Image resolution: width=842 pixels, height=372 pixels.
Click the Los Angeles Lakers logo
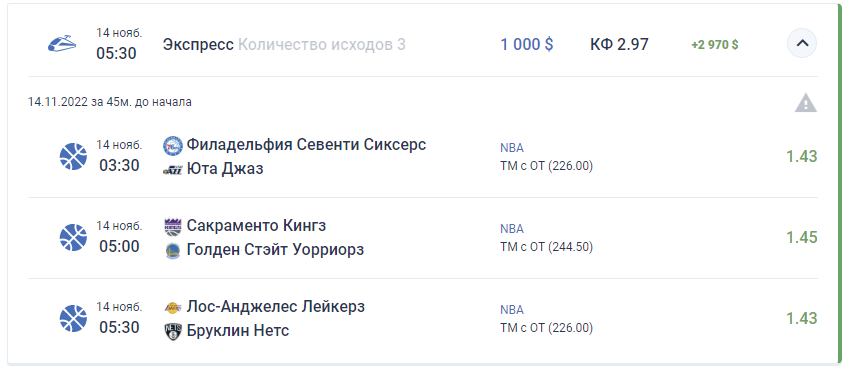coord(173,308)
